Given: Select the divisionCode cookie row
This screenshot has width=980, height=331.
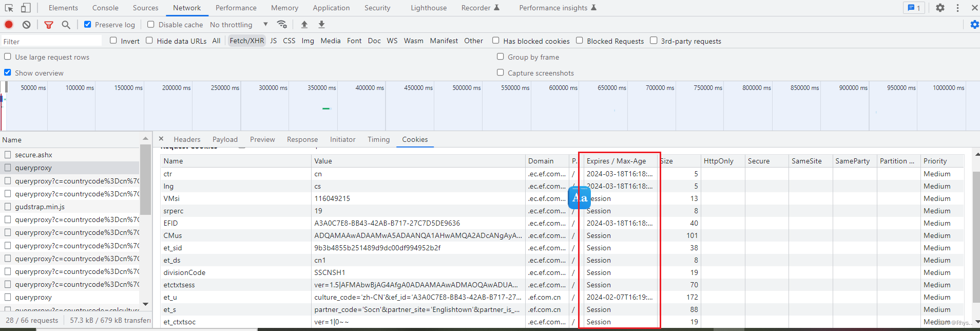Looking at the screenshot, I should tap(562, 272).
